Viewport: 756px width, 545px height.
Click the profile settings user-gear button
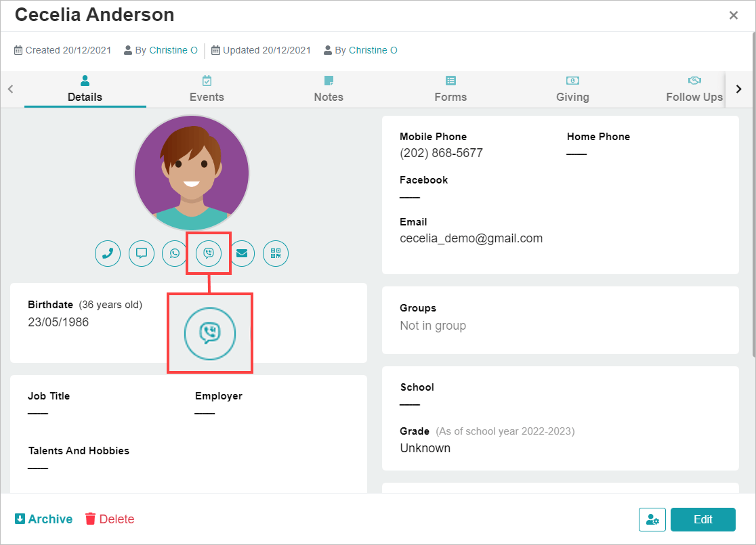(652, 519)
